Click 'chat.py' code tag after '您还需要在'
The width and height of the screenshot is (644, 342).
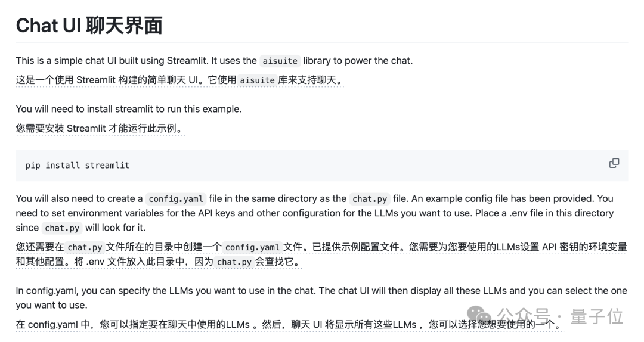(x=85, y=247)
